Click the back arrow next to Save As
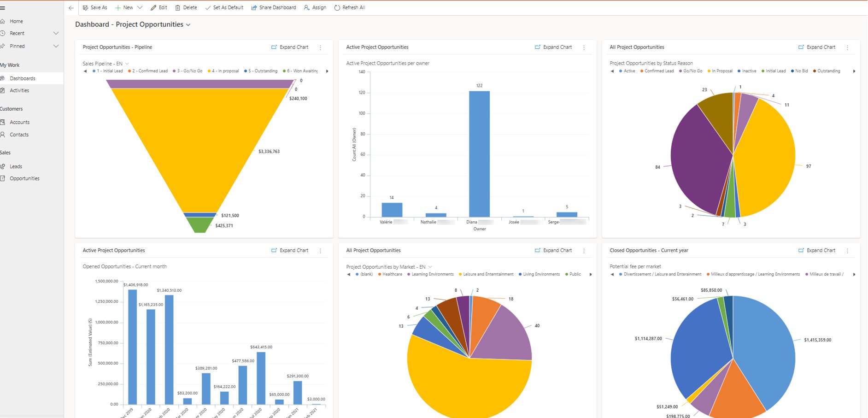 click(x=70, y=7)
